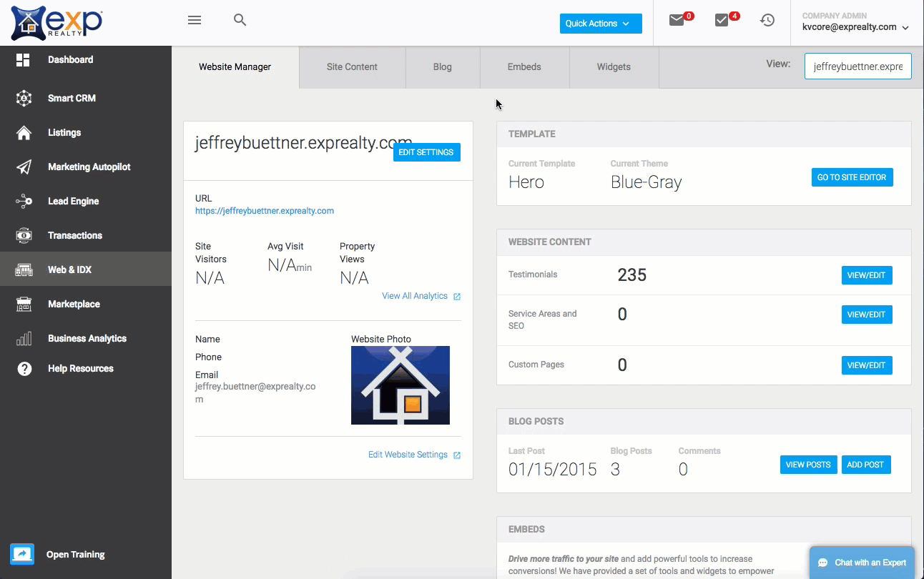
Task: Click the Website Photo house thumbnail
Action: pos(400,385)
